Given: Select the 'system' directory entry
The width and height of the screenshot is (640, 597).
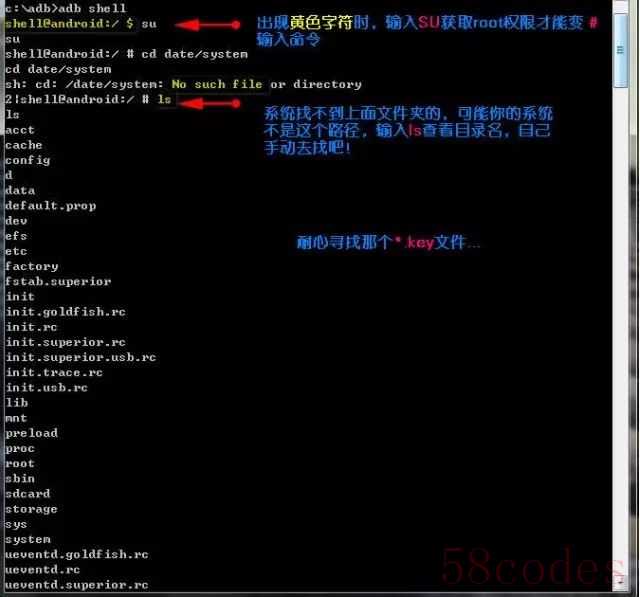Looking at the screenshot, I should coord(27,539).
